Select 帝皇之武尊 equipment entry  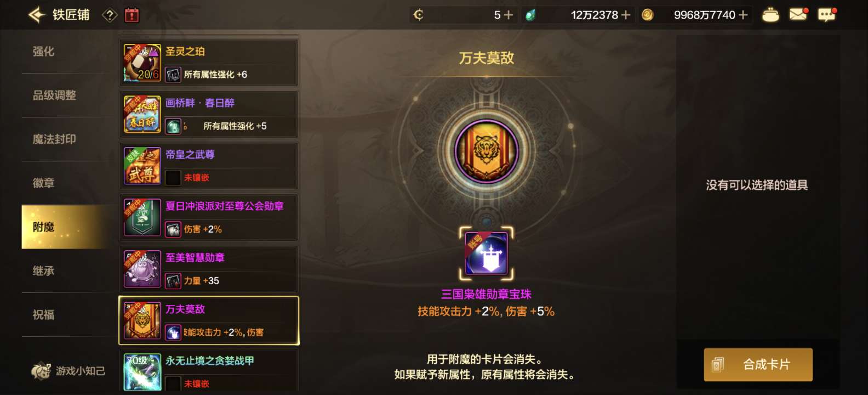209,166
